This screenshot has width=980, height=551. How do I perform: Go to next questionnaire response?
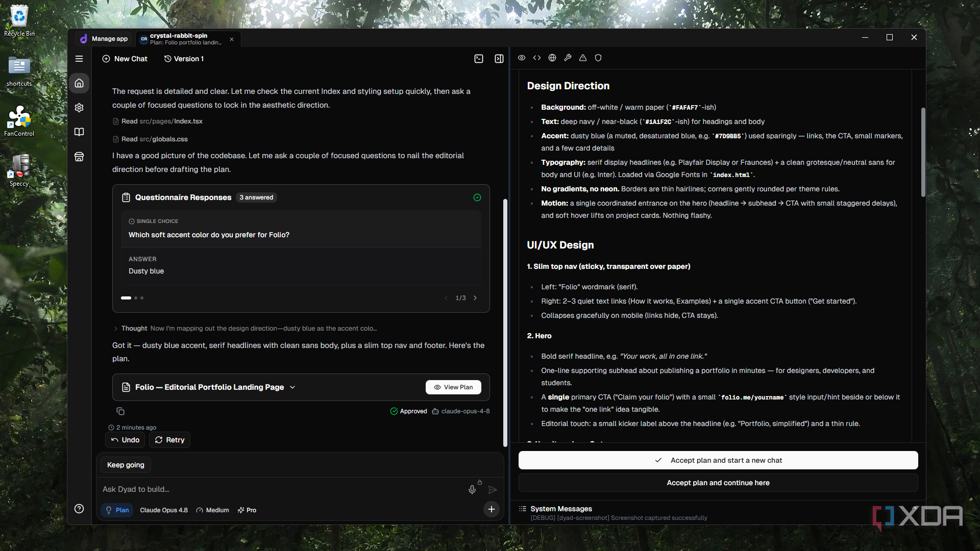475,298
